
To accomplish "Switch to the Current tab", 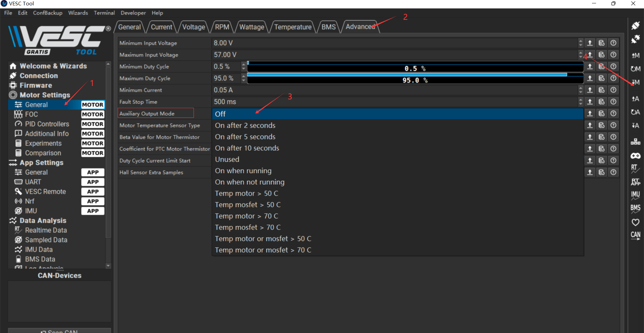I will pyautogui.click(x=161, y=27).
